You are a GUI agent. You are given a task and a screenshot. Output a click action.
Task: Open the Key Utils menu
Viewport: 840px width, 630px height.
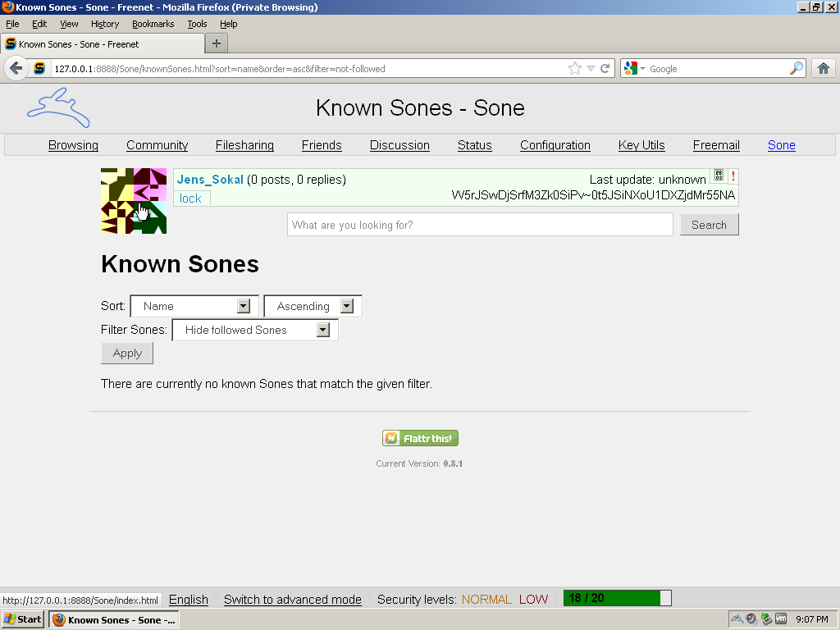[x=641, y=145]
